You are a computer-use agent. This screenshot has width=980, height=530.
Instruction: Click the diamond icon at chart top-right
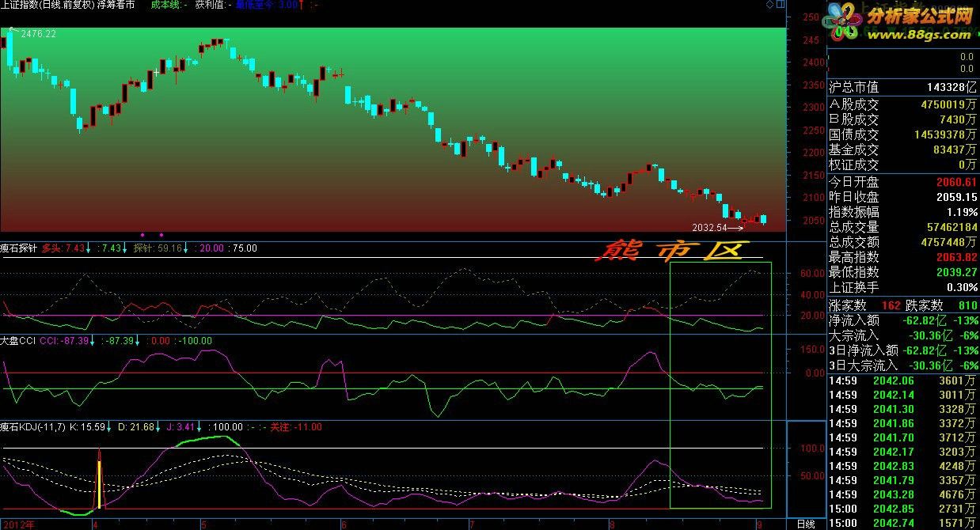click(x=770, y=5)
